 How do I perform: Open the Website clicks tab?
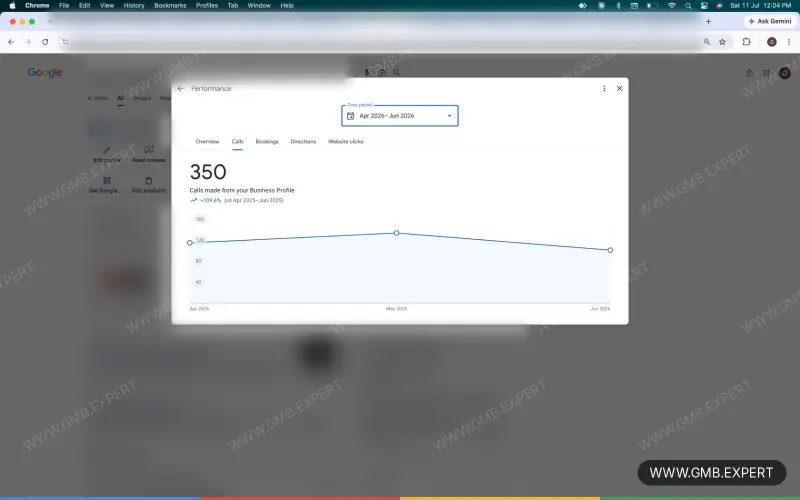tap(345, 141)
